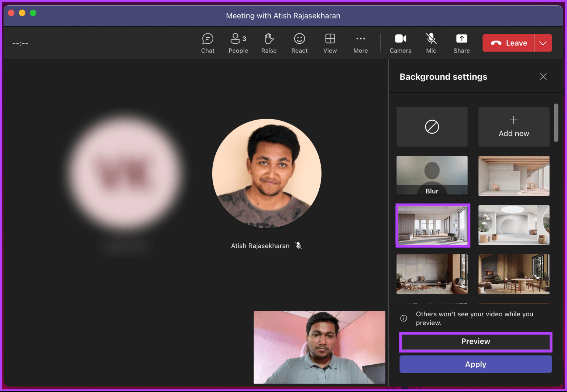Preview the selected background
The height and width of the screenshot is (392, 567).
475,341
